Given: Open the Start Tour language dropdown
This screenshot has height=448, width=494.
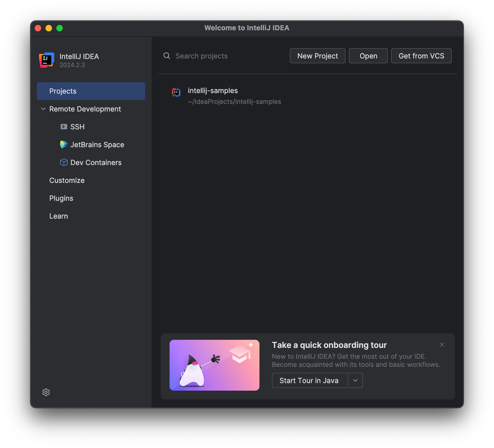Looking at the screenshot, I should (355, 380).
